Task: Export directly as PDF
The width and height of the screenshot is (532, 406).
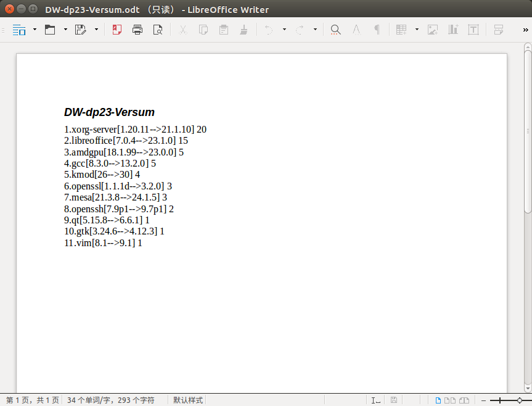Action: tap(117, 30)
